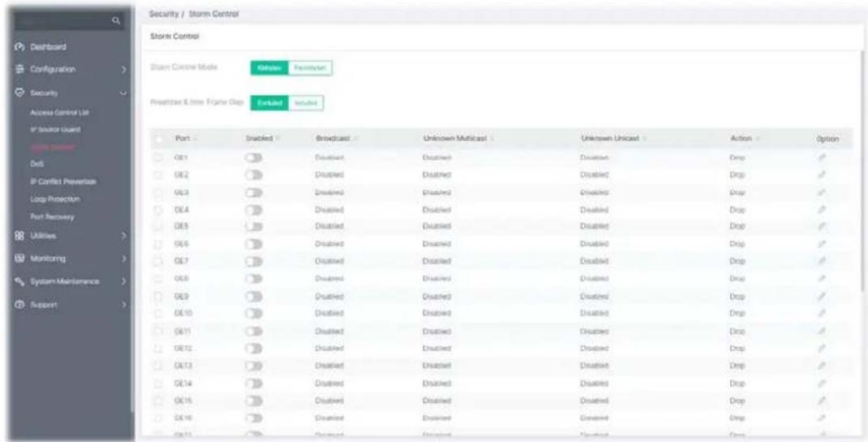
Task: Click the search magnifier icon in sidebar
Action: click(x=116, y=21)
